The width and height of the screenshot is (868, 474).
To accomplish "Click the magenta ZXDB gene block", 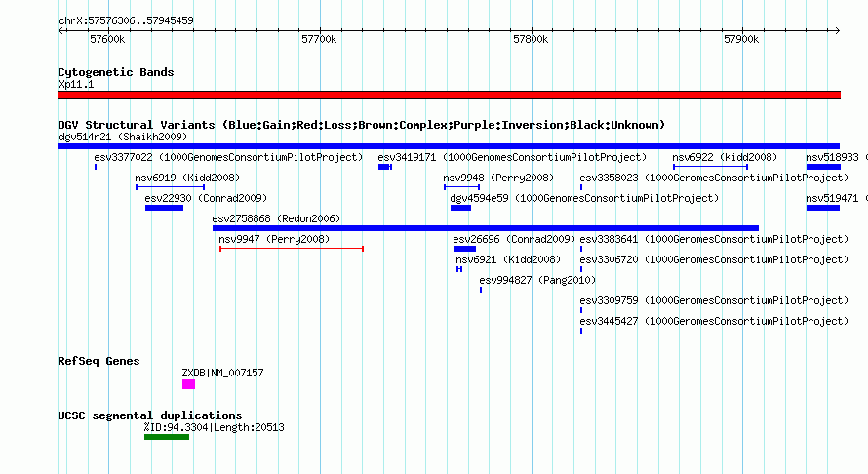I will coord(189,384).
